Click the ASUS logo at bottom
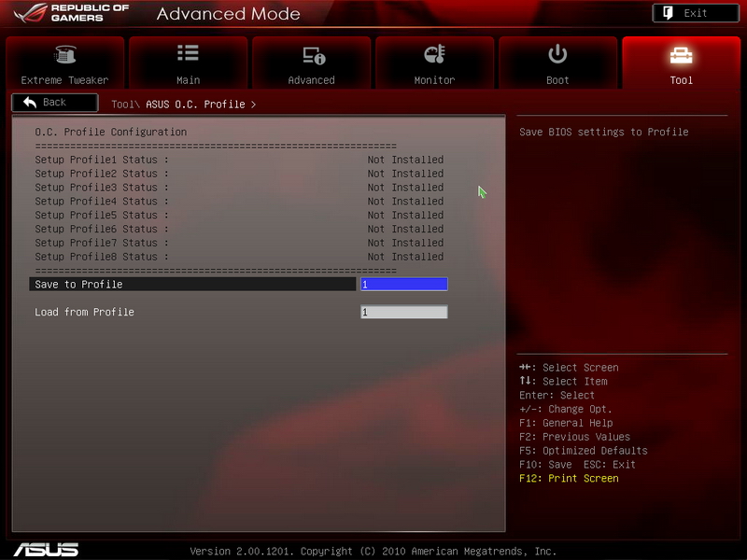This screenshot has height=560, width=747. point(46,550)
